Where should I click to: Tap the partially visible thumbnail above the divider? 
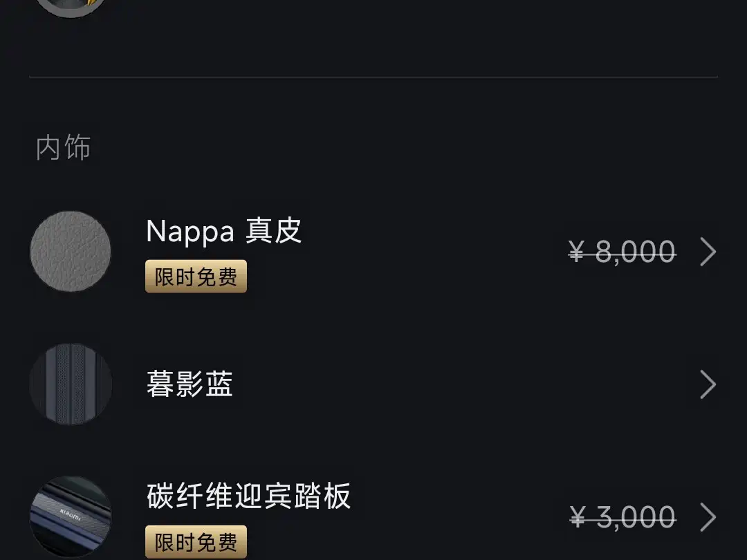coord(71,8)
